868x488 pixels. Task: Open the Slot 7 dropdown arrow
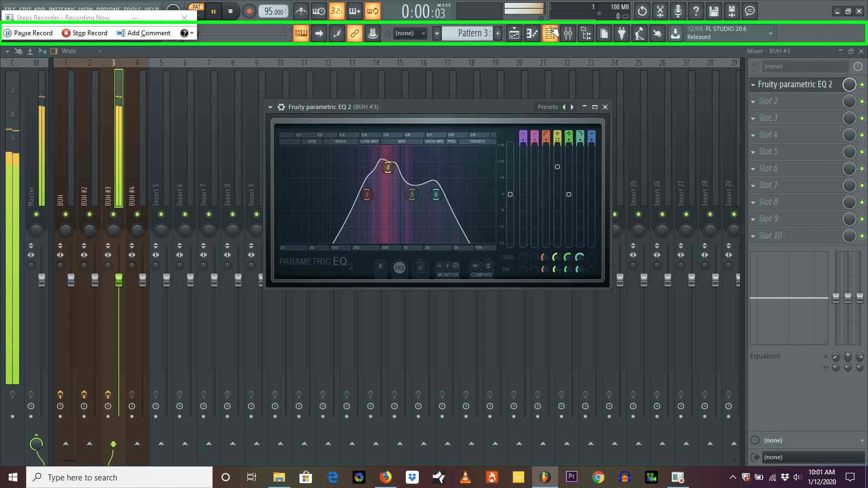753,185
